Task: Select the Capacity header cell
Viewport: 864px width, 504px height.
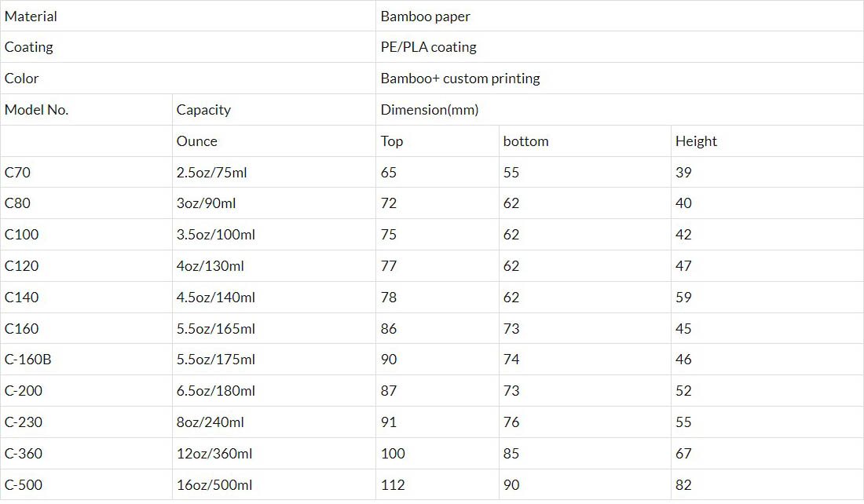Action: (x=203, y=110)
